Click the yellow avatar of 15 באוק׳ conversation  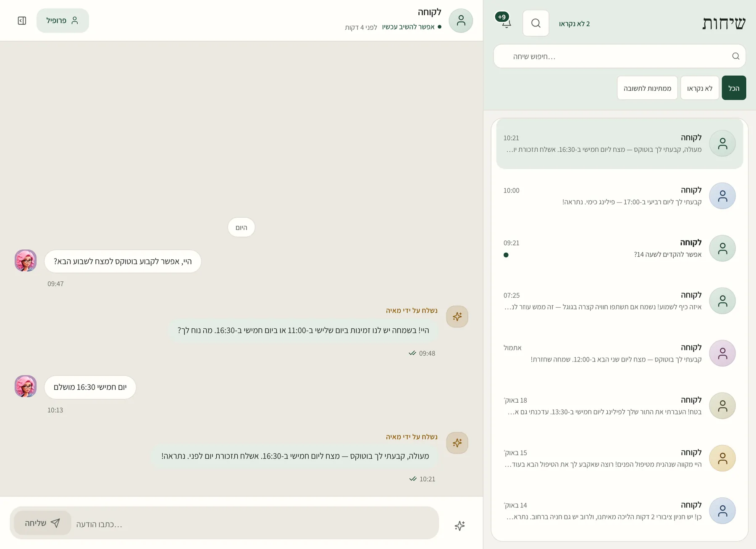pyautogui.click(x=722, y=458)
